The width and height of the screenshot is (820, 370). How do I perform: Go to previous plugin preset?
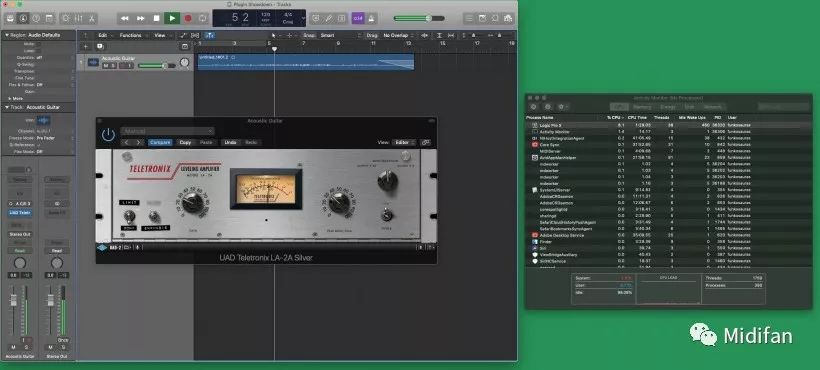pyautogui.click(x=127, y=142)
